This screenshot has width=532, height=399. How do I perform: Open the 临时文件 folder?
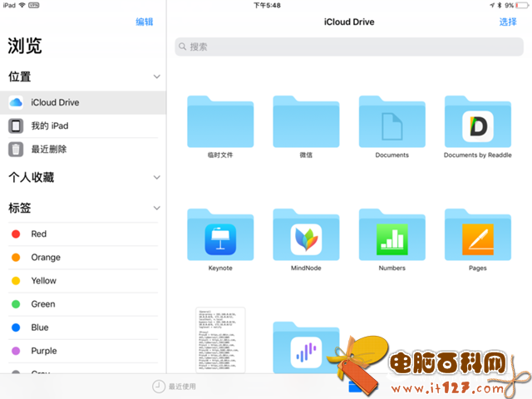tap(220, 121)
